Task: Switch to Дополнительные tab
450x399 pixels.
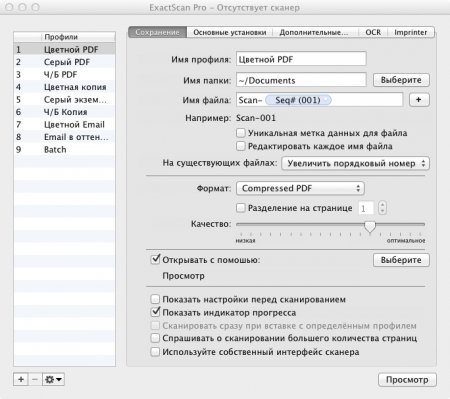Action: click(x=314, y=32)
